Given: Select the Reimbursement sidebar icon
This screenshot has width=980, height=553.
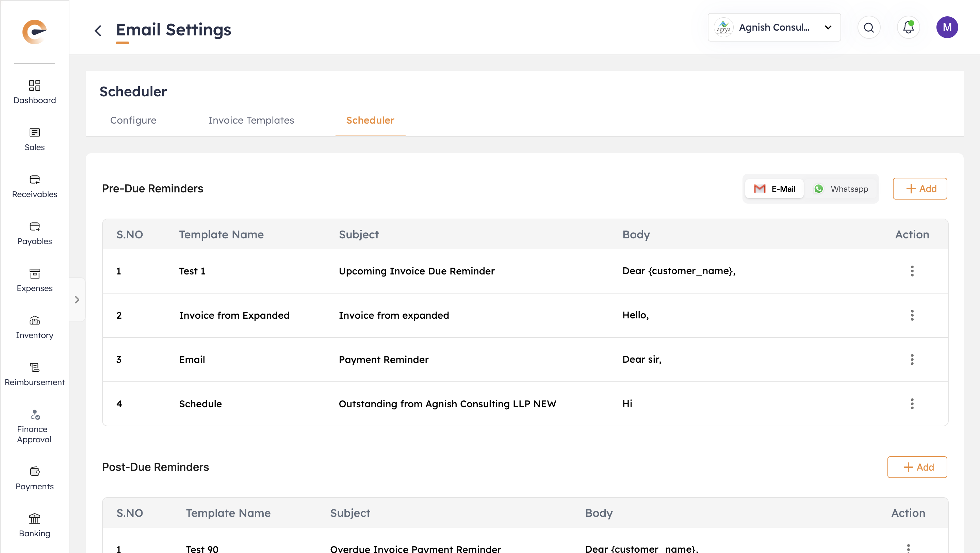Looking at the screenshot, I should tap(35, 368).
